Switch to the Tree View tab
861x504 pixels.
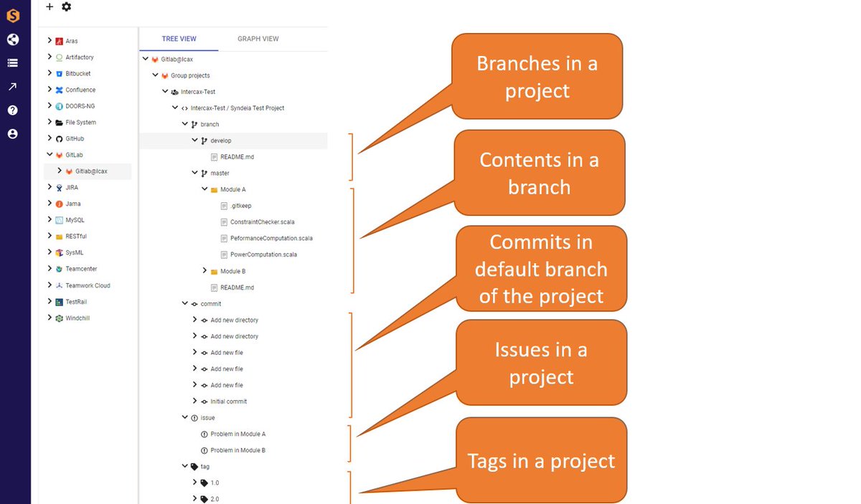click(179, 39)
